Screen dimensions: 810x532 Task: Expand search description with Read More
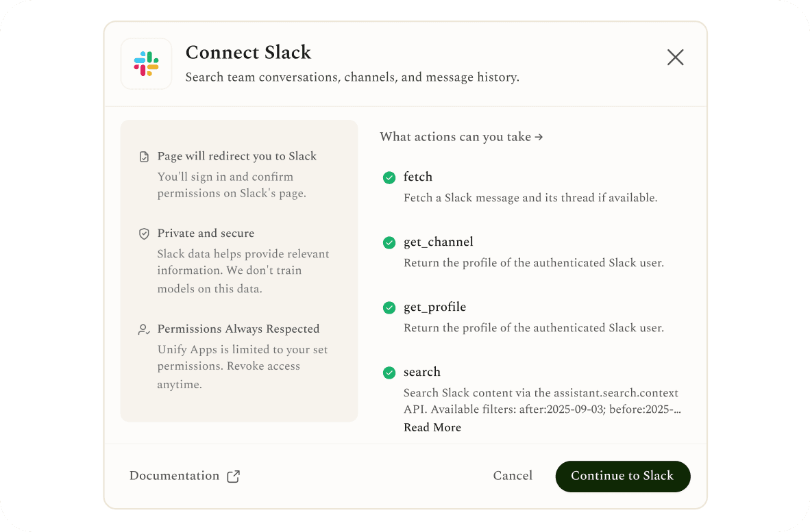[432, 427]
